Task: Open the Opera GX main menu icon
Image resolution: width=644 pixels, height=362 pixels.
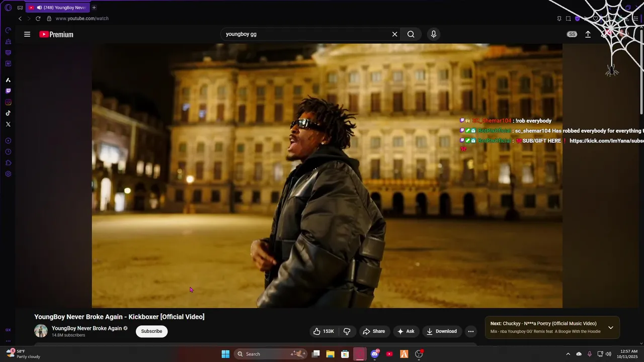Action: (x=8, y=8)
